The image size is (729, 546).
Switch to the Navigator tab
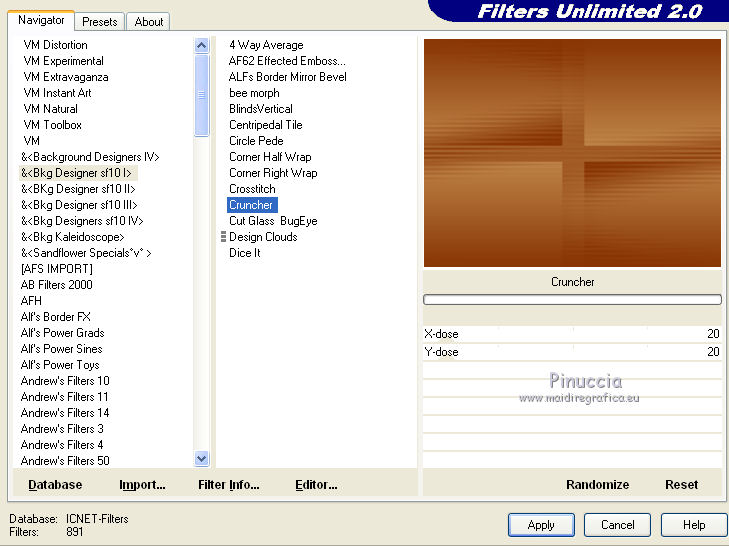point(41,20)
